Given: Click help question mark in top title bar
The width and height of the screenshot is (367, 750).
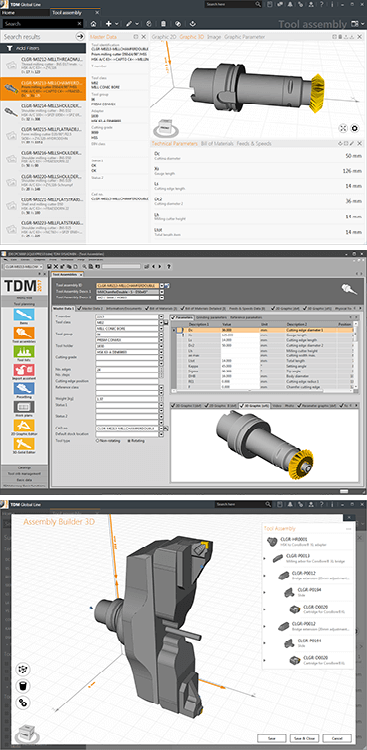Looking at the screenshot, I should [x=322, y=4].
